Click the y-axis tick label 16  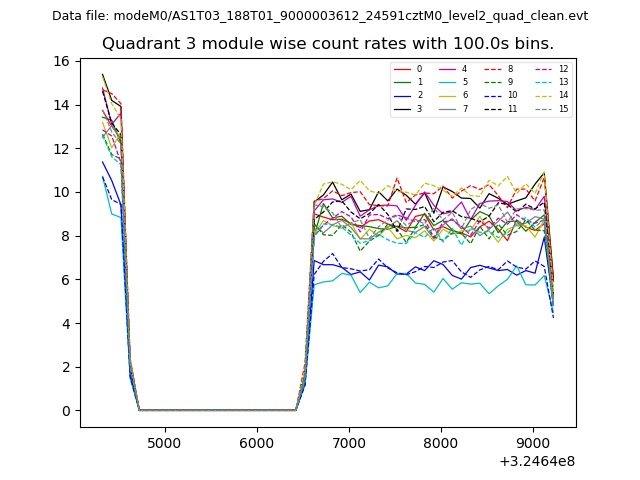pyautogui.click(x=61, y=61)
